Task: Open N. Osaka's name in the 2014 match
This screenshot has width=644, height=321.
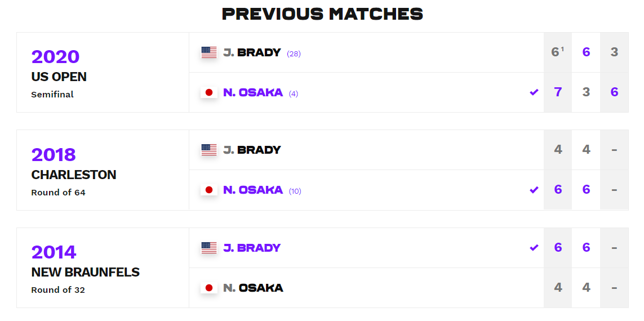Action: click(253, 288)
